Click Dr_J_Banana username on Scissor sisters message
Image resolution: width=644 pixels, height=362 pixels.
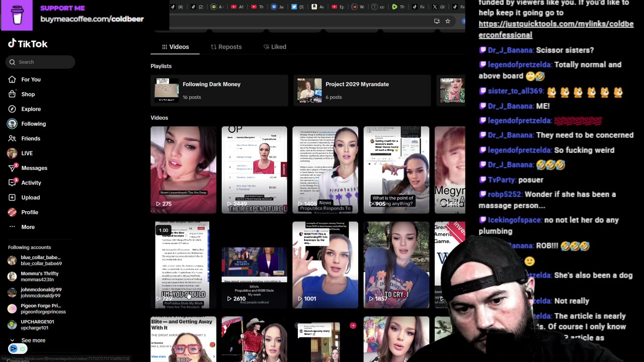(x=510, y=50)
